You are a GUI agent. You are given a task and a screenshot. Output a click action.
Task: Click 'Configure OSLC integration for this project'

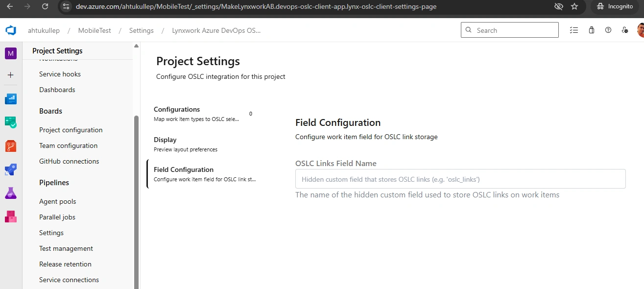click(x=221, y=76)
